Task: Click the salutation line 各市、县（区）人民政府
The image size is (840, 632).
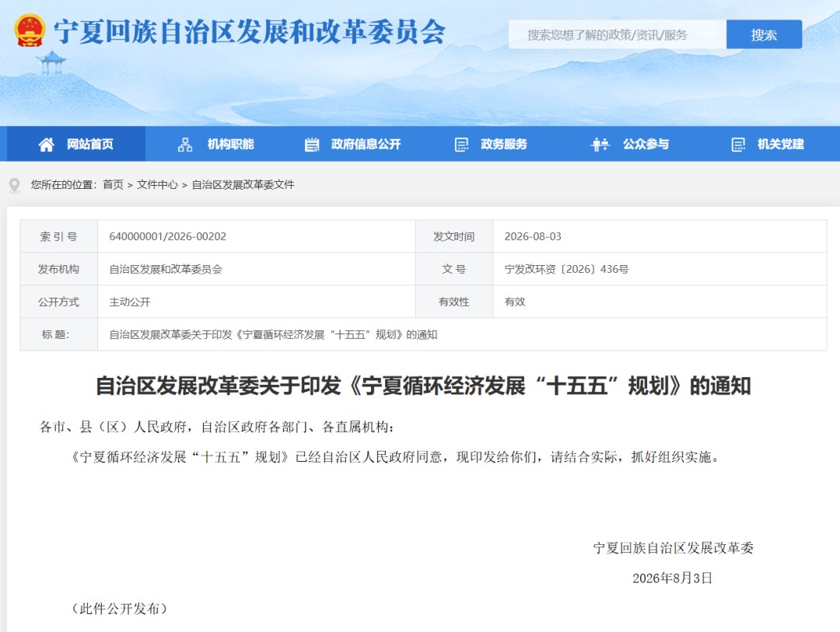Action: click(217, 427)
